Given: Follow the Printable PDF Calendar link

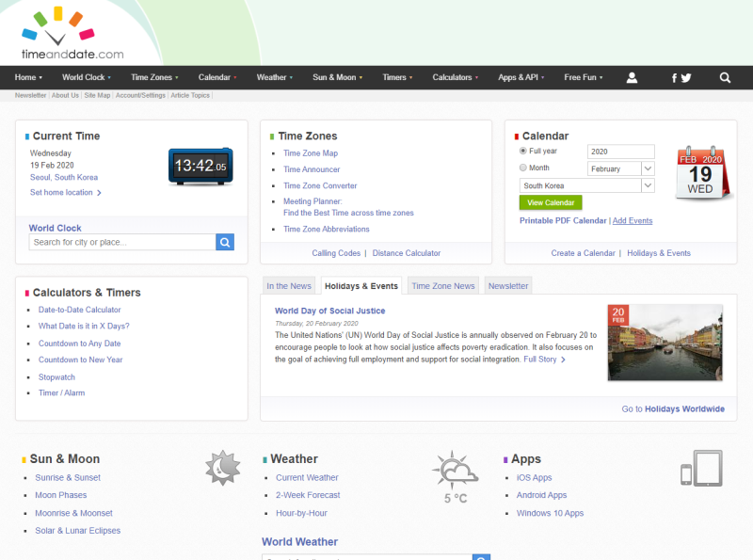Looking at the screenshot, I should [563, 220].
